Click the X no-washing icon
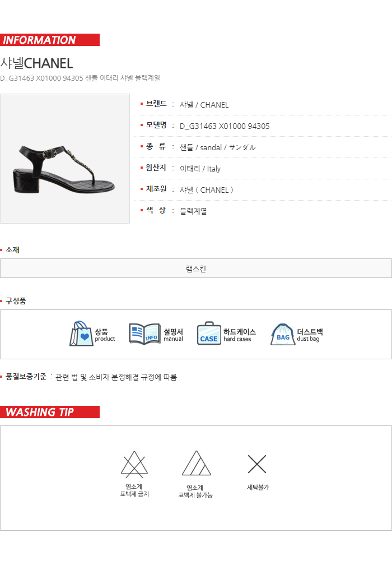The height and width of the screenshot is (579, 392). coord(257,464)
